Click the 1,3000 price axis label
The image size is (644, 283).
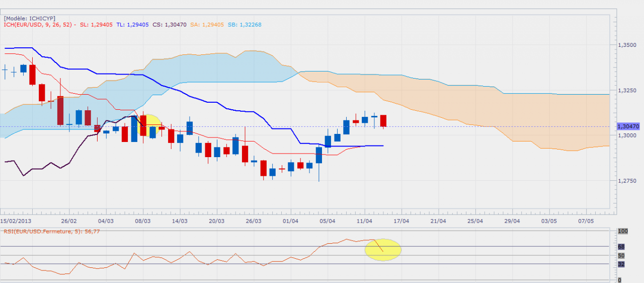click(627, 135)
